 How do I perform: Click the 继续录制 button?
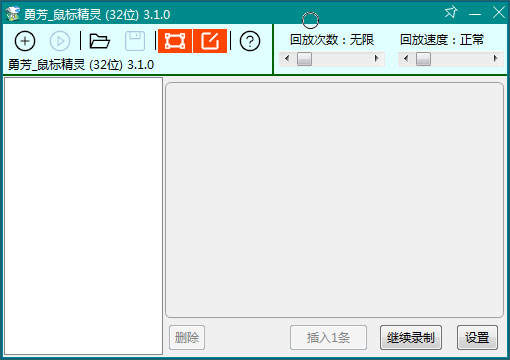[x=411, y=338]
